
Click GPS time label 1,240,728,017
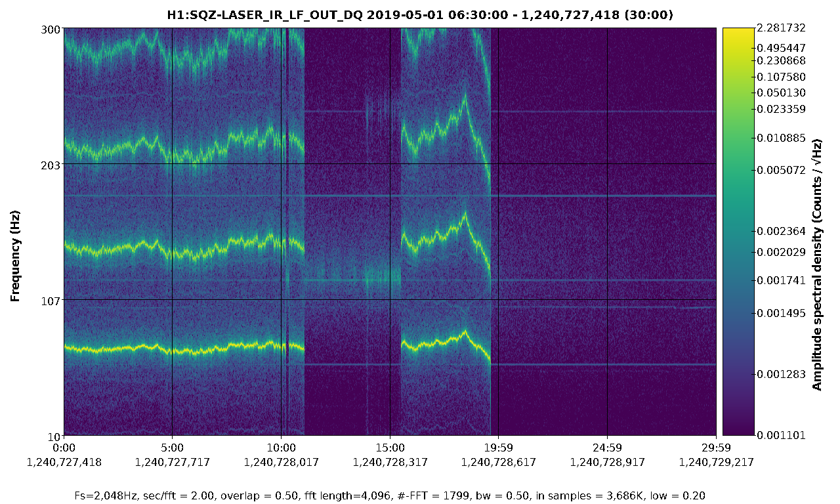click(281, 462)
